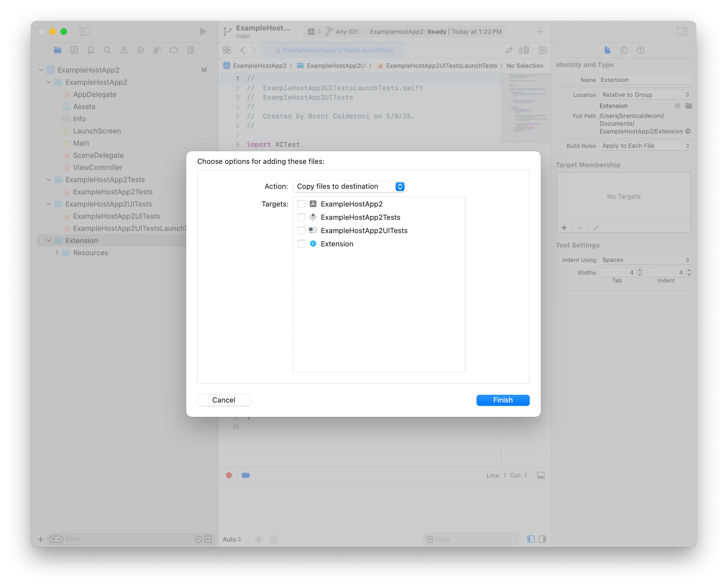
Task: Open the Bookmark navigator icon
Action: click(91, 50)
